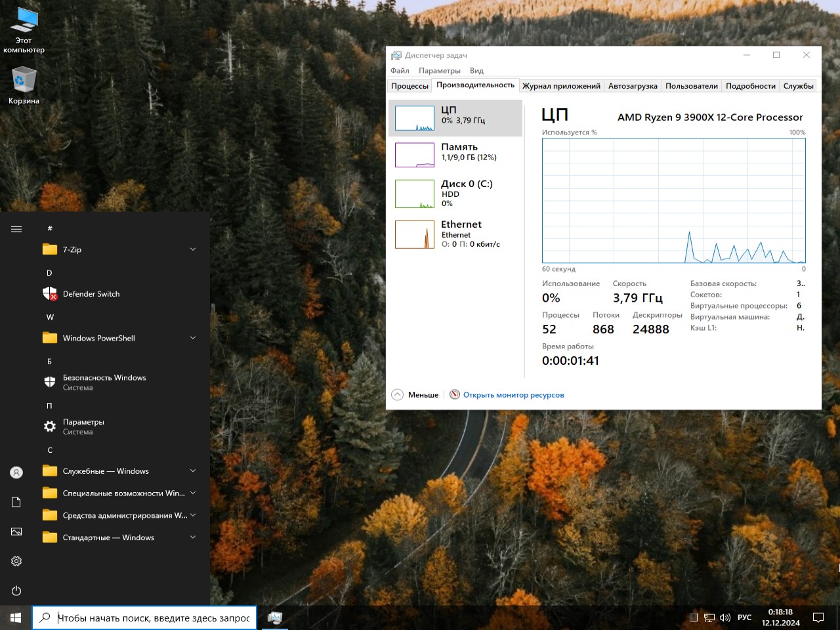The width and height of the screenshot is (840, 630).
Task: Select the Производительность tab
Action: tap(476, 85)
